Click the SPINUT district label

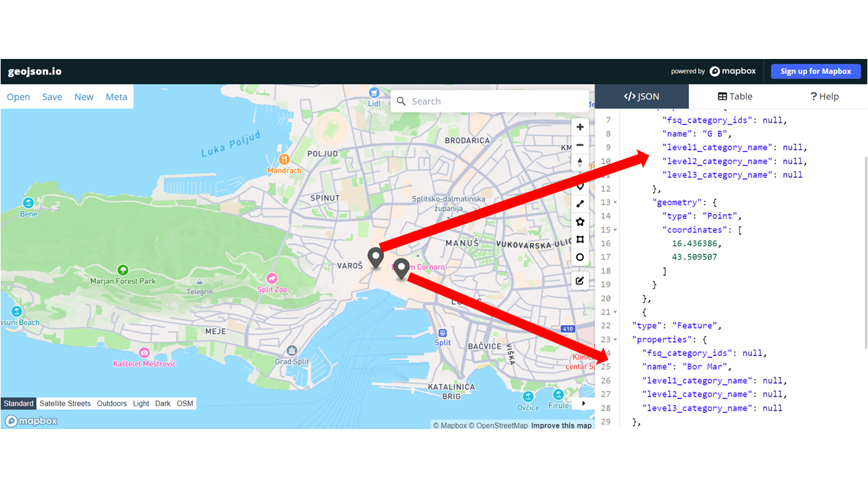(x=325, y=198)
